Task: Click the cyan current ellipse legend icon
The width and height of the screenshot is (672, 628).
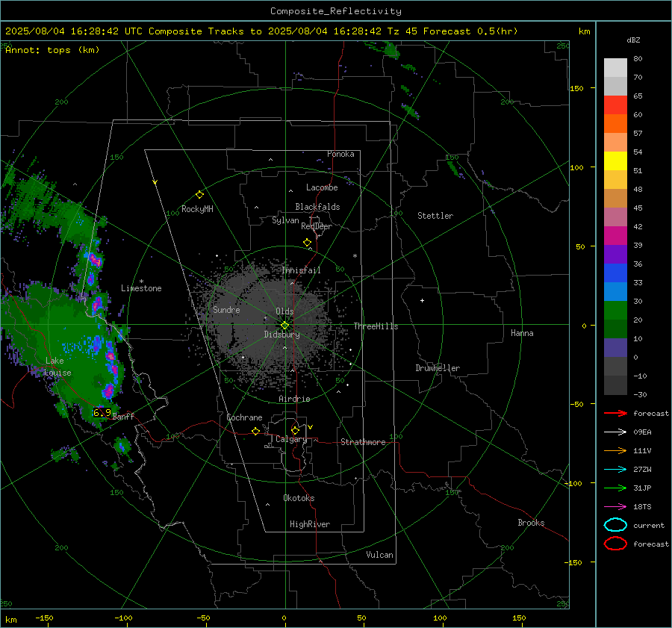Action: [616, 525]
